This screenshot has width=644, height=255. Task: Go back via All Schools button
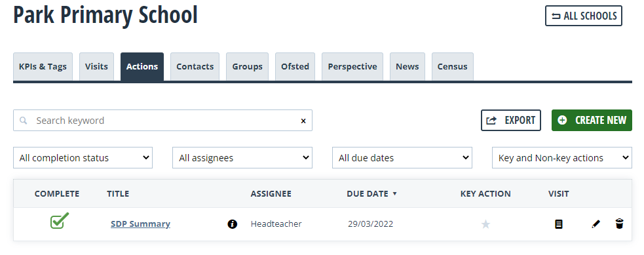pos(584,16)
